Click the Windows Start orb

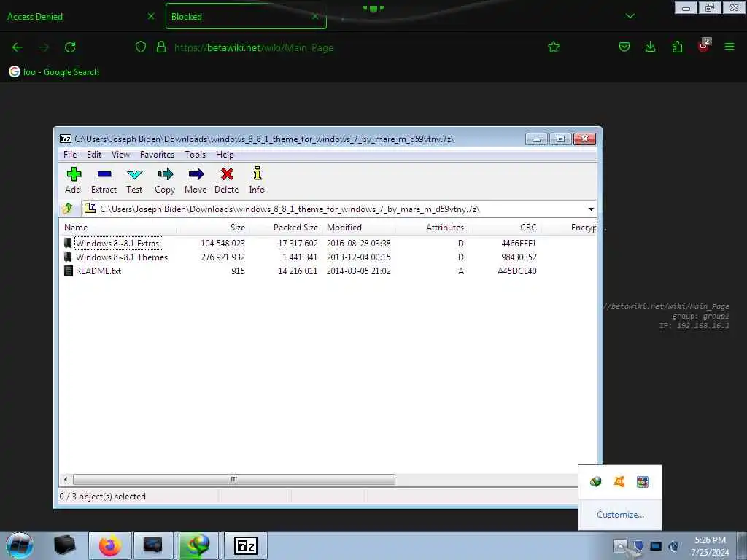click(x=20, y=545)
